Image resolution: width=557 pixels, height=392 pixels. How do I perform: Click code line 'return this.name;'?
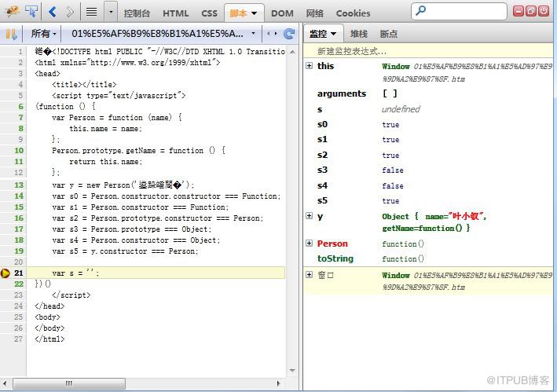pos(105,162)
